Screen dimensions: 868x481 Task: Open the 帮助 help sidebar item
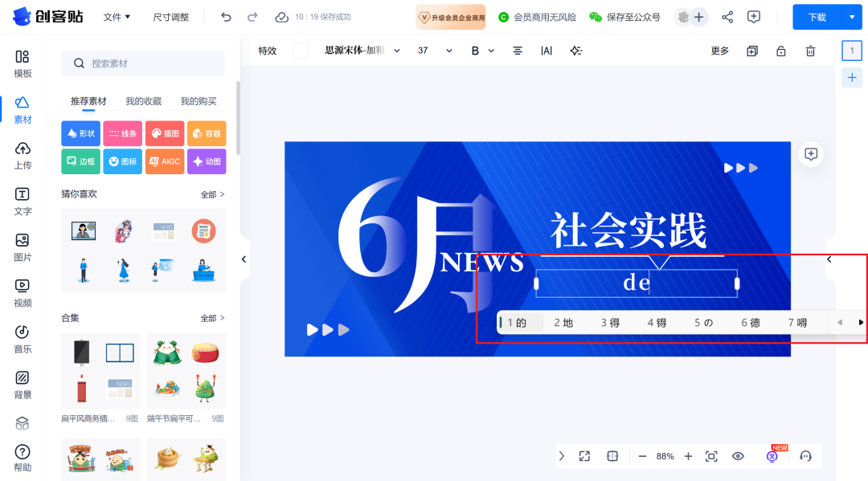(x=23, y=459)
